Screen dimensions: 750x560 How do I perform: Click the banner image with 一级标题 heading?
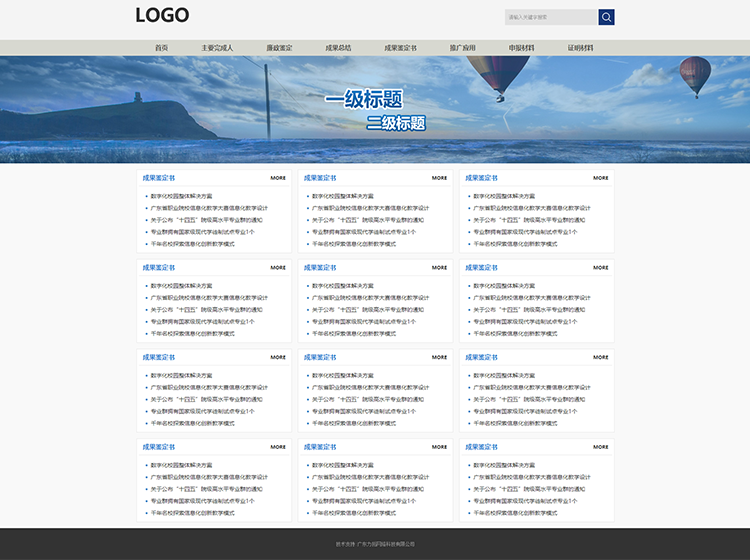pyautogui.click(x=375, y=109)
